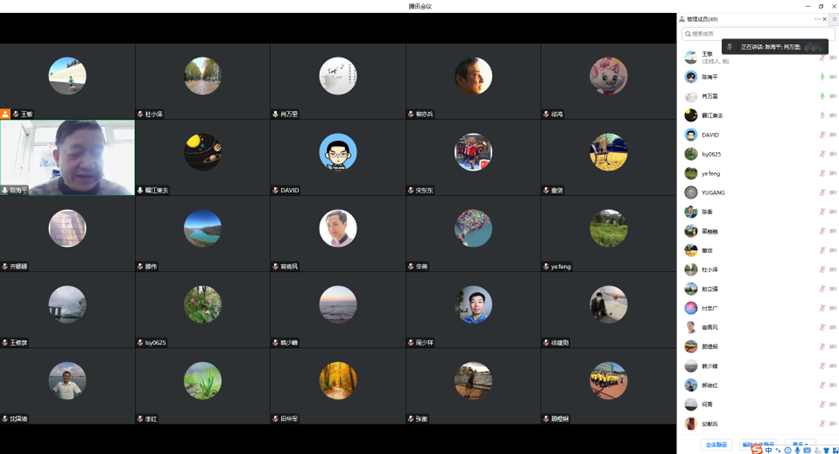Select 杜小泽 in the member list
Image resolution: width=839 pixels, height=454 pixels.
(x=710, y=270)
